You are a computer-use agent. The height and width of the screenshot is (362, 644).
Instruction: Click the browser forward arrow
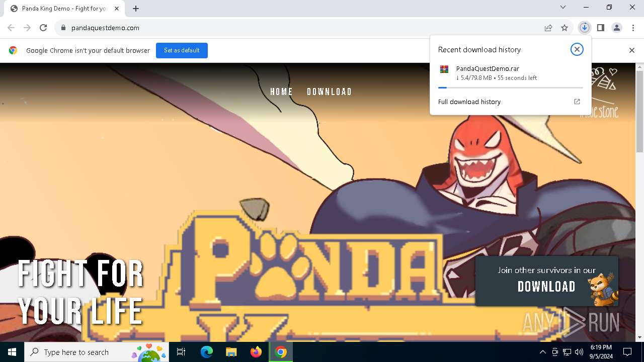(x=27, y=28)
